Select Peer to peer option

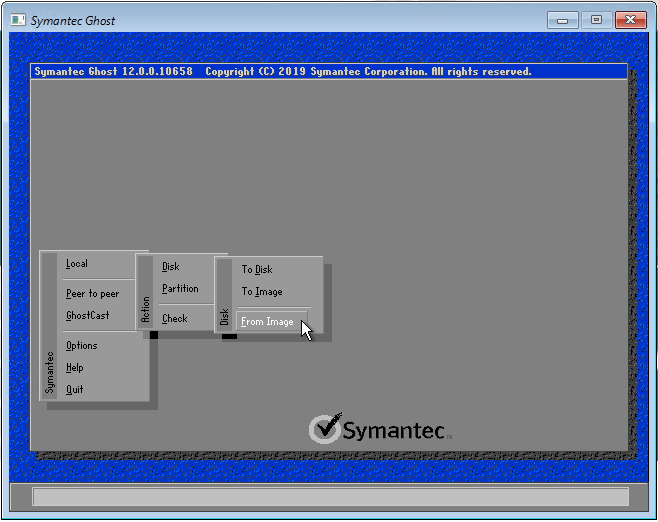[92, 294]
